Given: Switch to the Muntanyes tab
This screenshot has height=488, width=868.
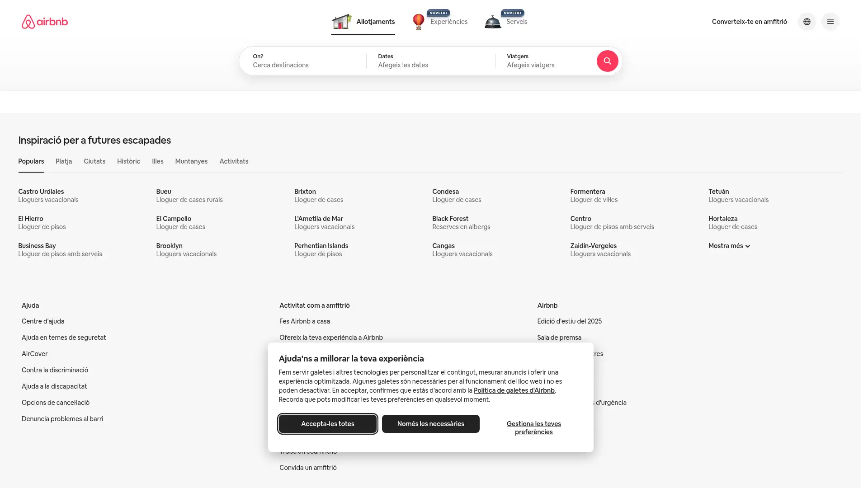Looking at the screenshot, I should (x=191, y=161).
